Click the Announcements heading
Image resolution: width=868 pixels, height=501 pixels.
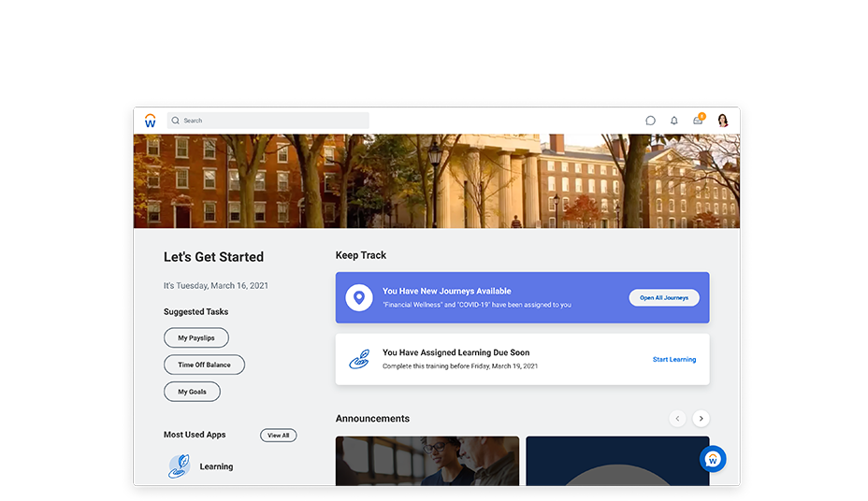(372, 419)
